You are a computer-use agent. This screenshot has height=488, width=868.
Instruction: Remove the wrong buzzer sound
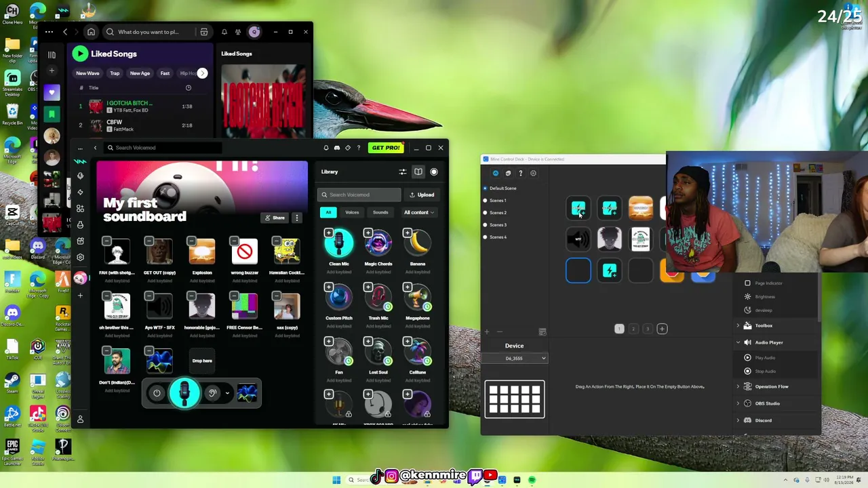234,241
